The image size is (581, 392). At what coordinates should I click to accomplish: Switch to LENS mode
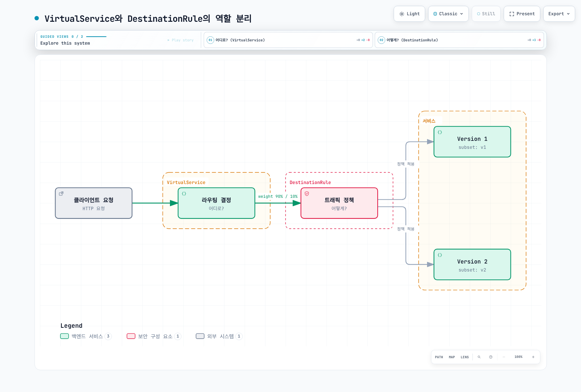(x=465, y=357)
